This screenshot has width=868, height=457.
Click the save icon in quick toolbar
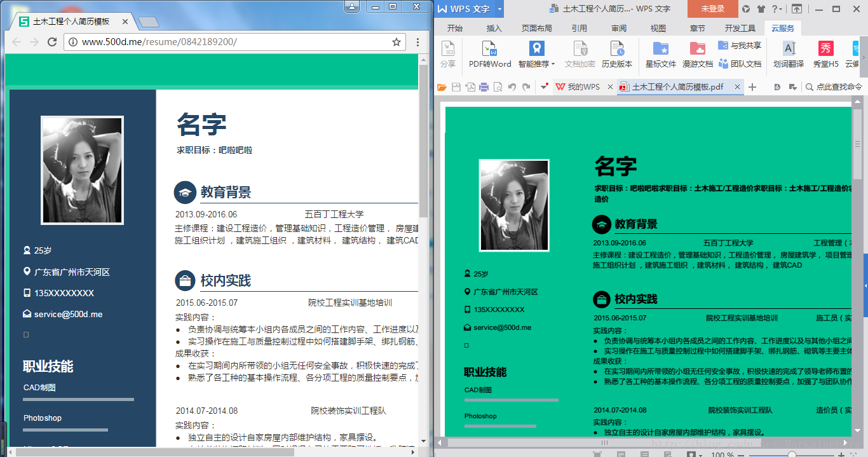pos(456,87)
